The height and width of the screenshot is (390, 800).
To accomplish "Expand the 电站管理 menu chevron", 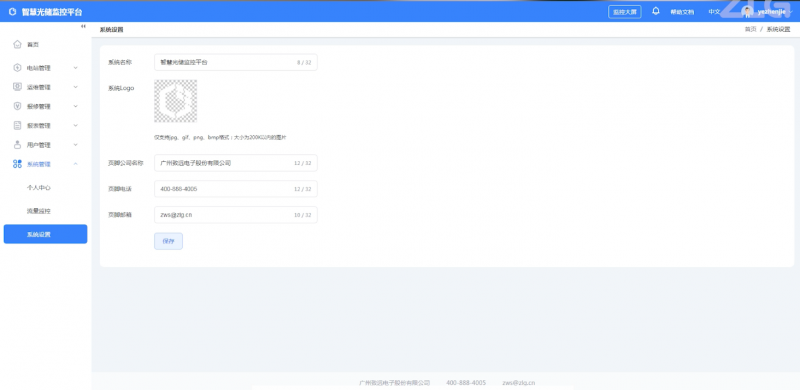I will (x=76, y=68).
